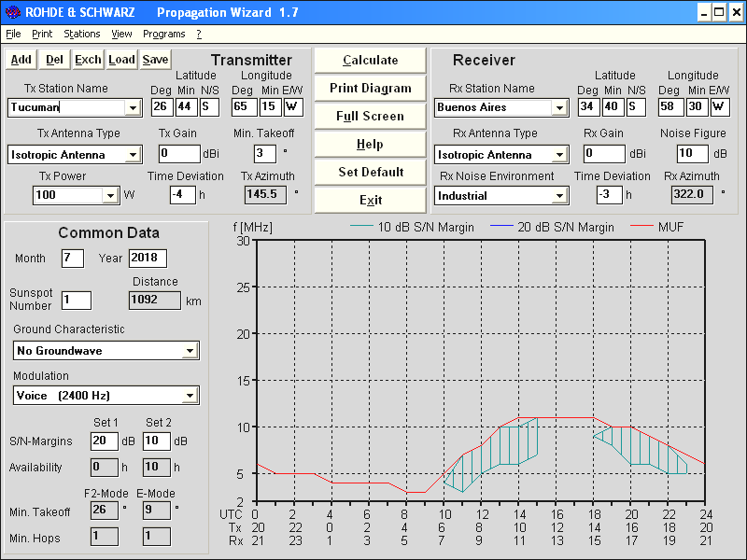This screenshot has height=560, width=747.
Task: Expand the Modulation dropdown
Action: [190, 396]
